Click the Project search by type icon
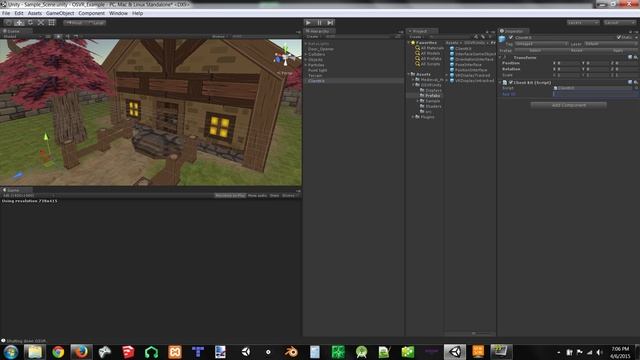640x360 pixels. click(476, 37)
